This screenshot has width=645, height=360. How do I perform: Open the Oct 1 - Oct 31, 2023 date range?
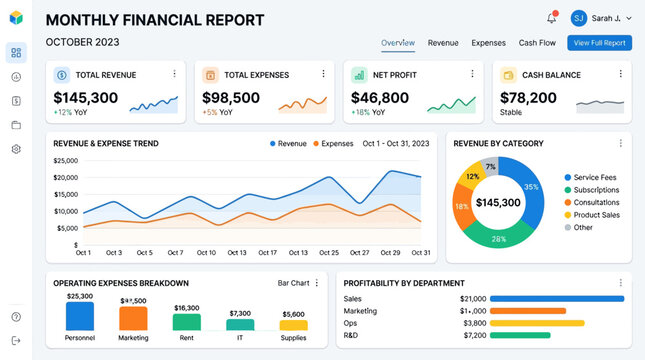click(x=396, y=144)
